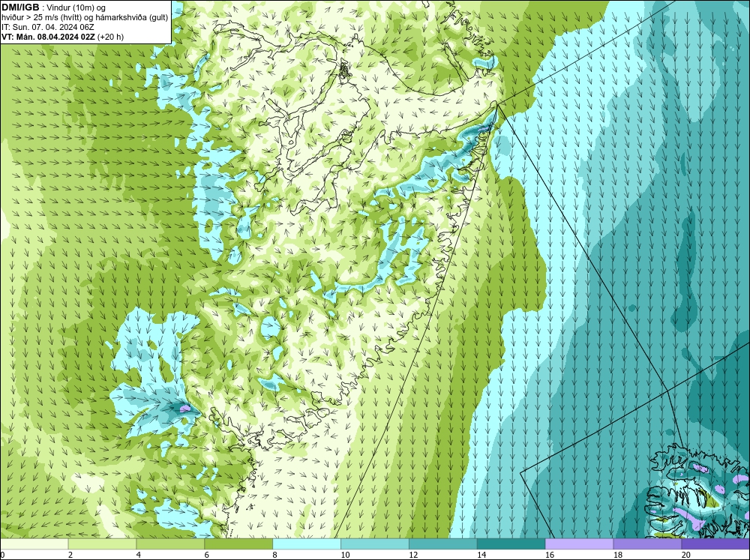Click the 'VT: Mán. 08.04.2024 02Z' valid time
This screenshot has width=750, height=560.
(48, 37)
